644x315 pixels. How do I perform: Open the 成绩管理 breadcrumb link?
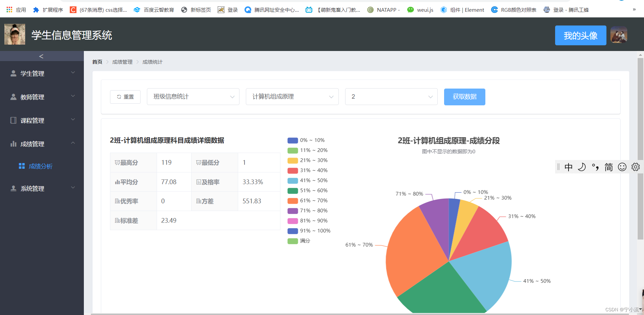point(122,62)
